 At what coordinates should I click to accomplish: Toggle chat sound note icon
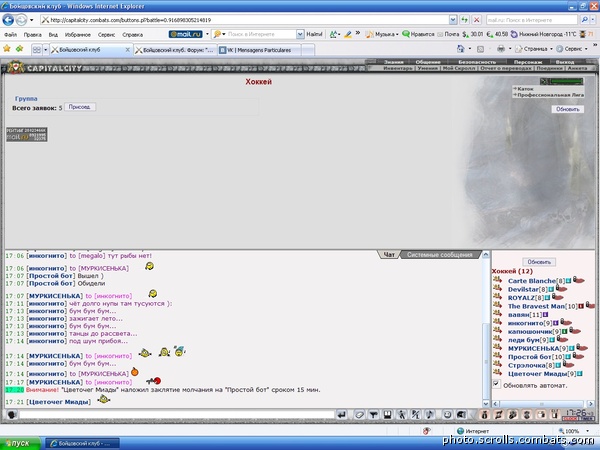click(x=430, y=414)
